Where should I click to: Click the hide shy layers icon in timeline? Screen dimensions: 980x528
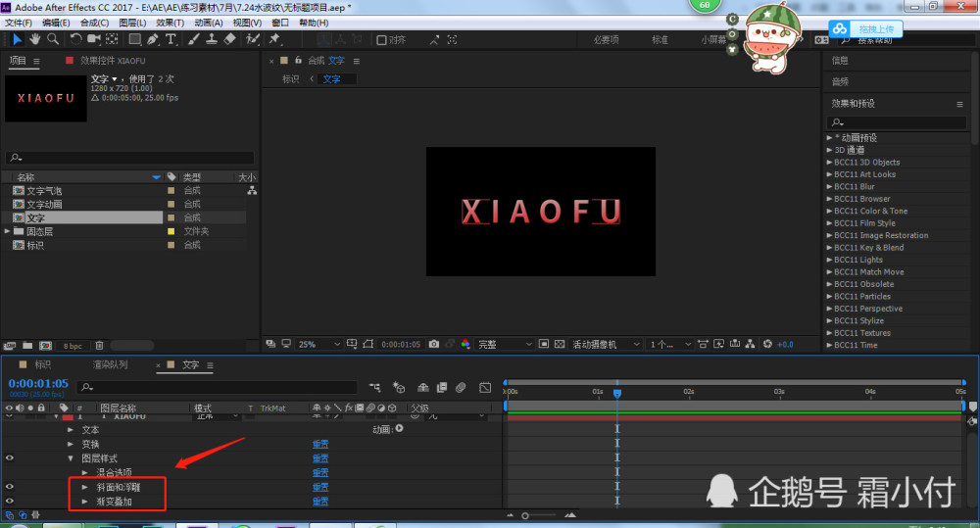423,387
